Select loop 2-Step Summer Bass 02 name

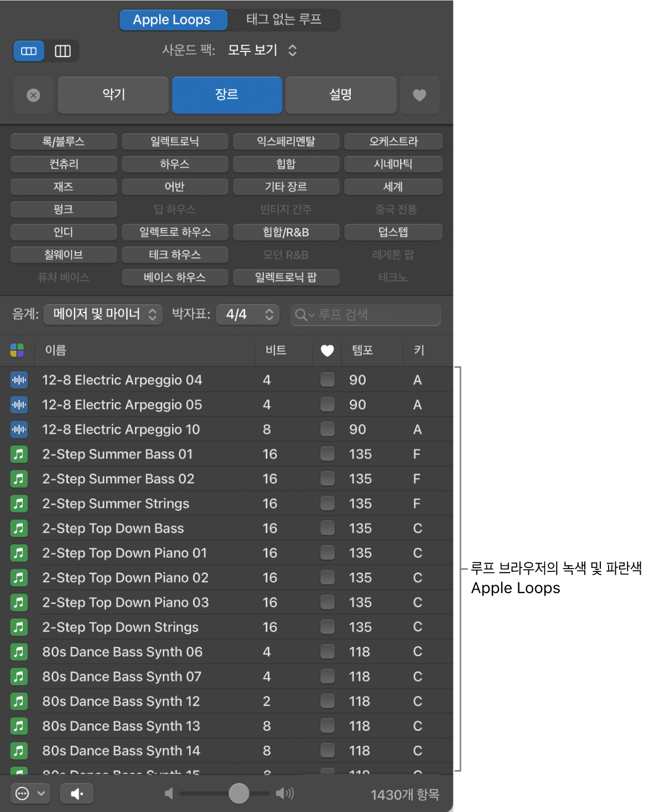(x=118, y=479)
